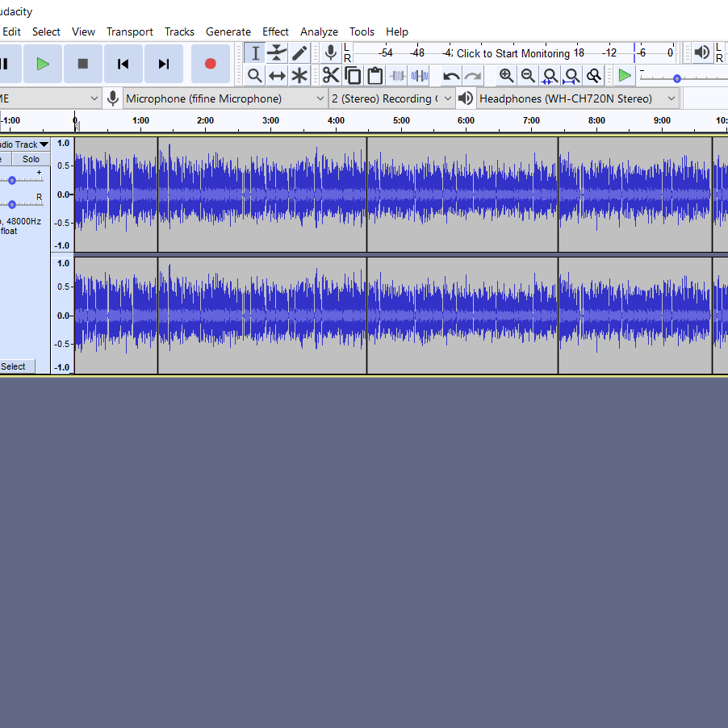
Task: Skip to the end of the project
Action: pyautogui.click(x=164, y=64)
